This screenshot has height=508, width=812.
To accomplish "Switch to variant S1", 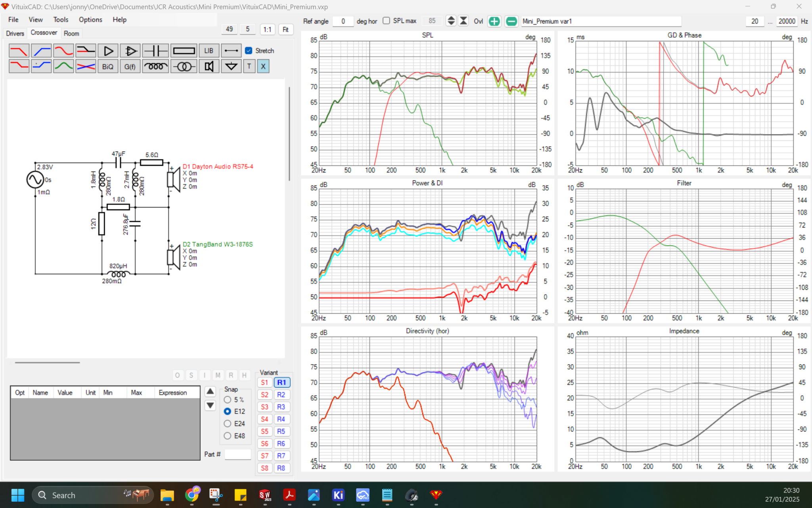I will click(264, 383).
